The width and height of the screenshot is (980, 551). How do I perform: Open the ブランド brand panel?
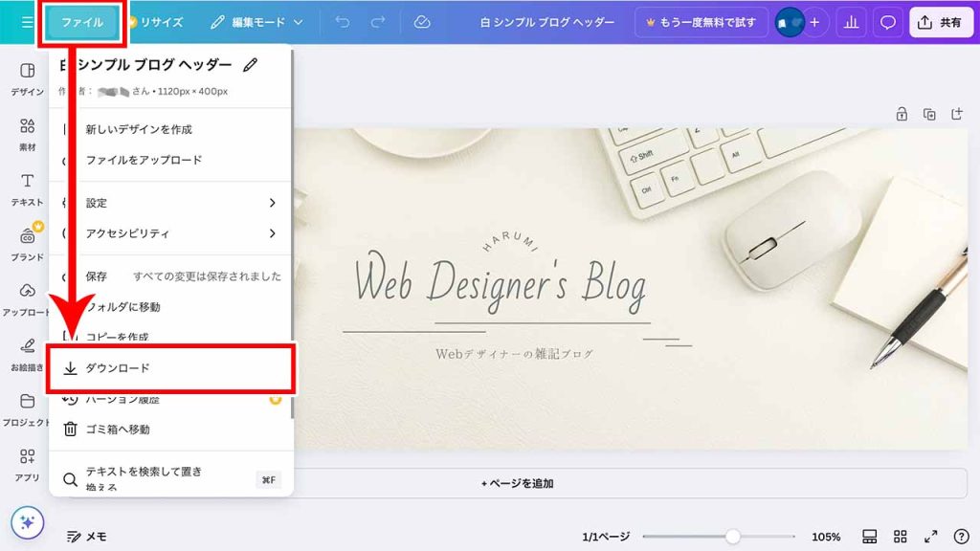tap(27, 244)
